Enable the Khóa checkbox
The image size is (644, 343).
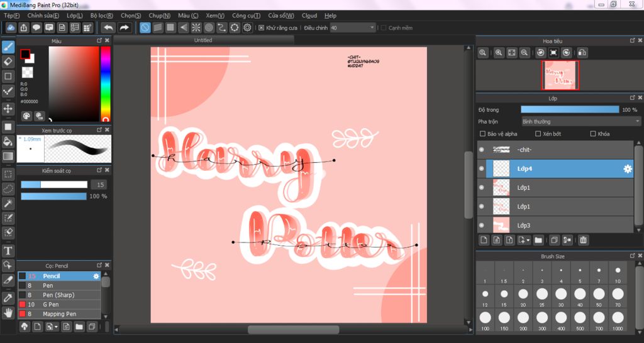592,134
